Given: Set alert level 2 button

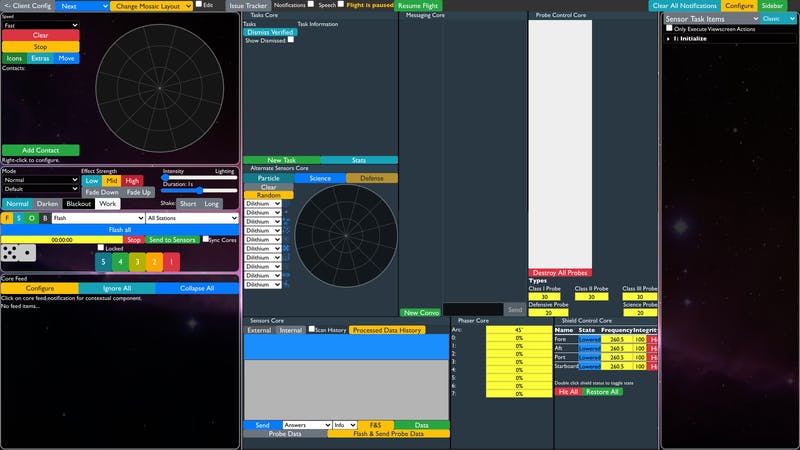Looking at the screenshot, I should (155, 262).
